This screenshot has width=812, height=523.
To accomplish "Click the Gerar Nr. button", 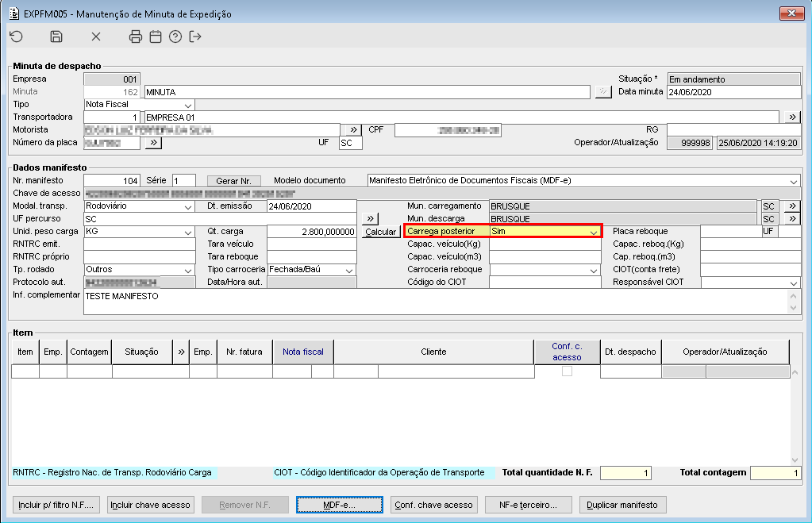I will pyautogui.click(x=233, y=181).
